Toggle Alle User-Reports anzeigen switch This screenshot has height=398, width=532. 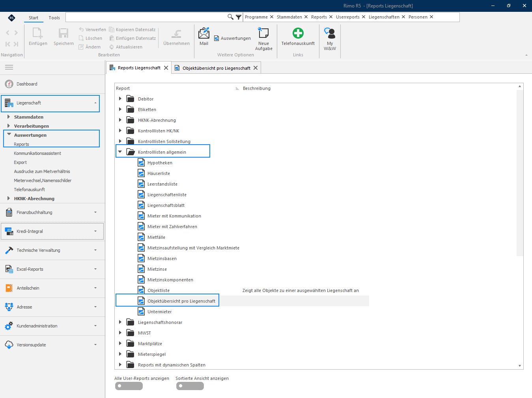pyautogui.click(x=129, y=386)
